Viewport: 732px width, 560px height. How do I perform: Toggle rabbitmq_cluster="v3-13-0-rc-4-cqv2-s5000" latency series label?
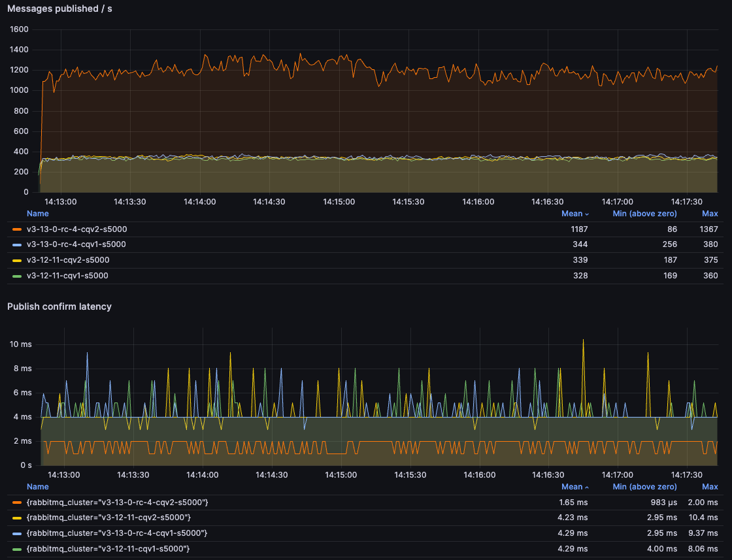117,502
